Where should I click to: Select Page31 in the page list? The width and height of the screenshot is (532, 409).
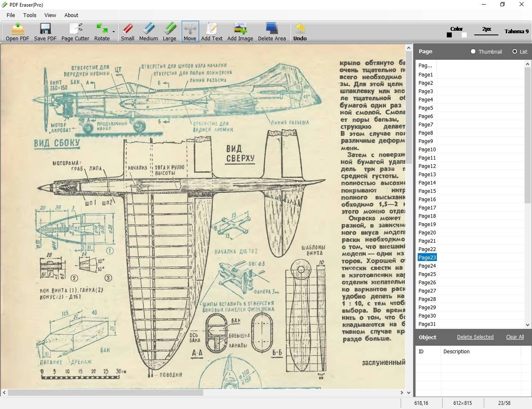(x=427, y=324)
